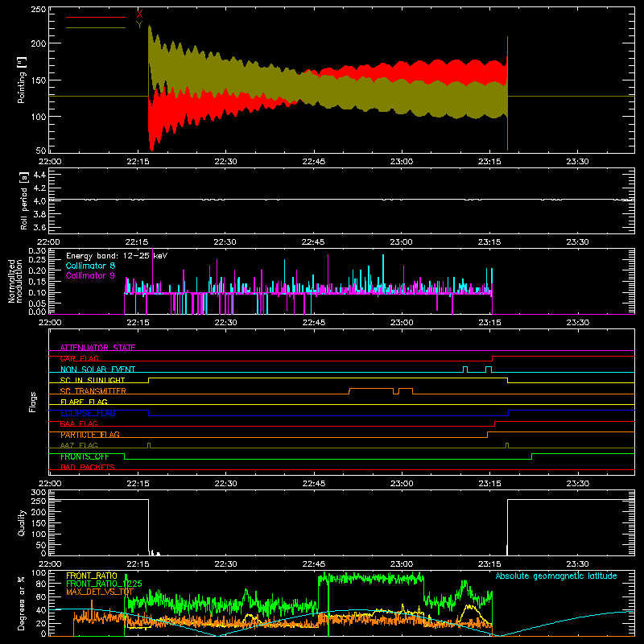Image resolution: width=644 pixels, height=644 pixels.
Task: Click the BAD_PACKETS flag label
Action: pos(88,467)
